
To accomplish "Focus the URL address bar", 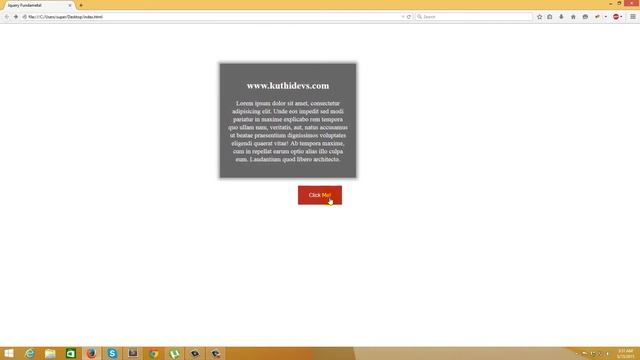I will click(x=212, y=17).
